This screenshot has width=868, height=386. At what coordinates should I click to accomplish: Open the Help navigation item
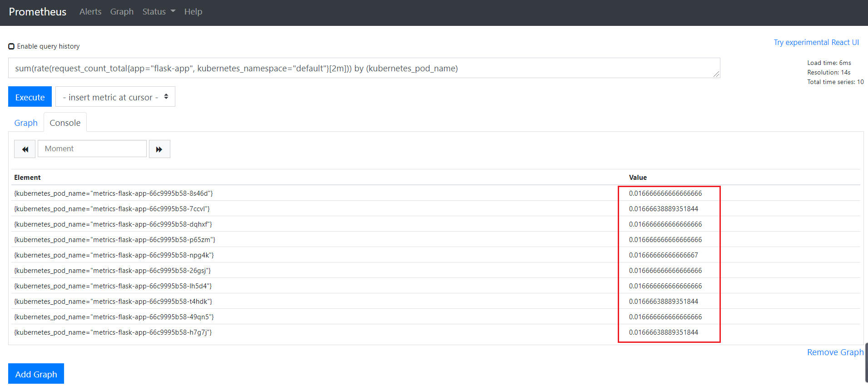tap(193, 12)
